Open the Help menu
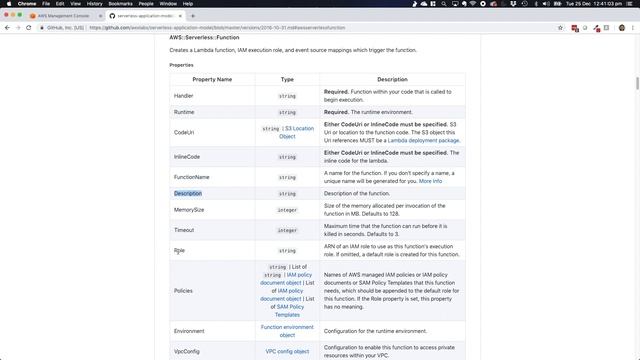The height and width of the screenshot is (360, 640). tap(188, 4)
